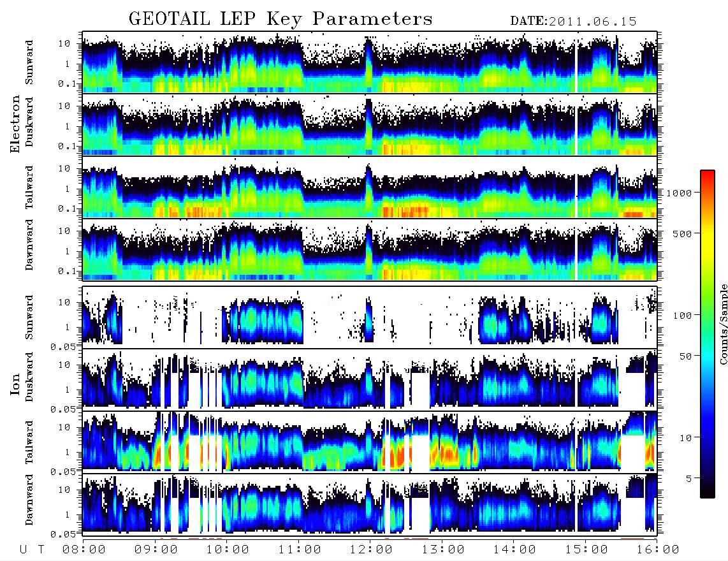Click the Ion Sunward spectrogram panel
This screenshot has height=561, width=728.
point(370,317)
